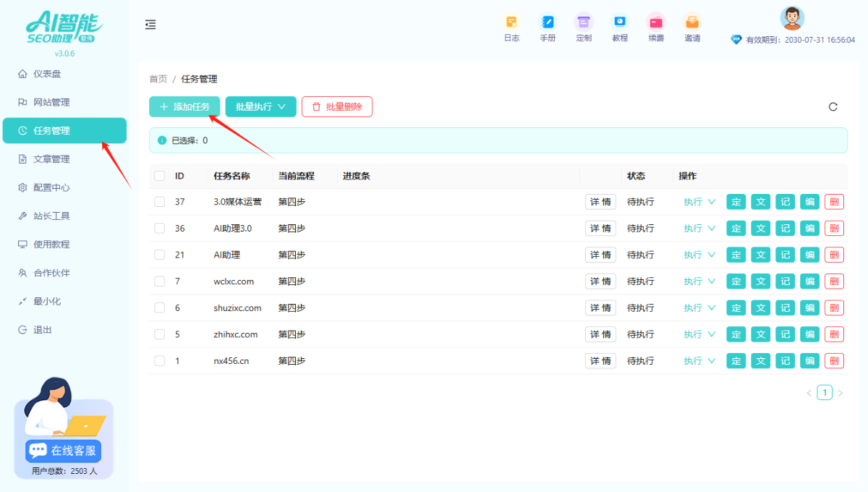The width and height of the screenshot is (868, 492).
Task: Check the box for task ID 1
Action: [159, 360]
